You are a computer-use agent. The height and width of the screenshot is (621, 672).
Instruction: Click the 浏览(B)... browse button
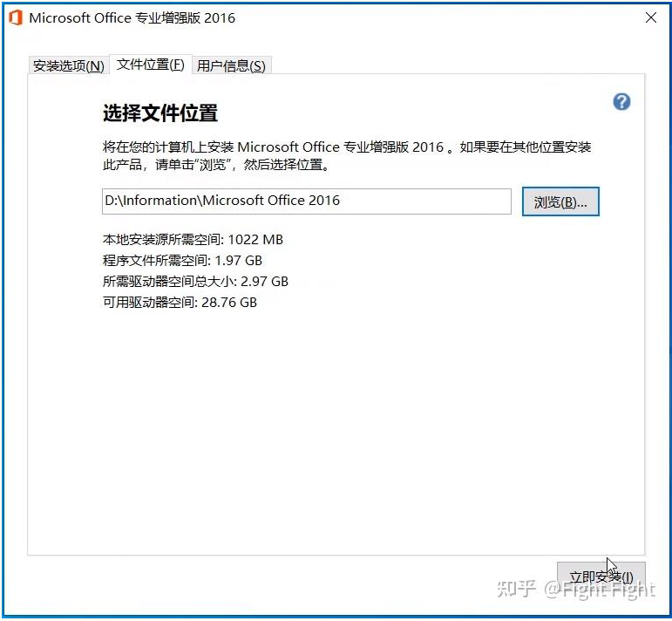(560, 201)
